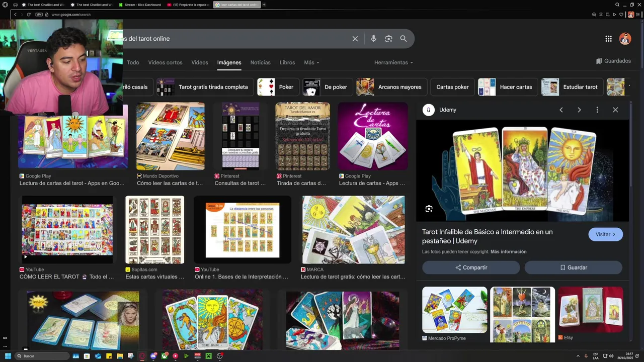Reload the page in the browser
Viewport: 644px width, 362px height.
point(30,15)
